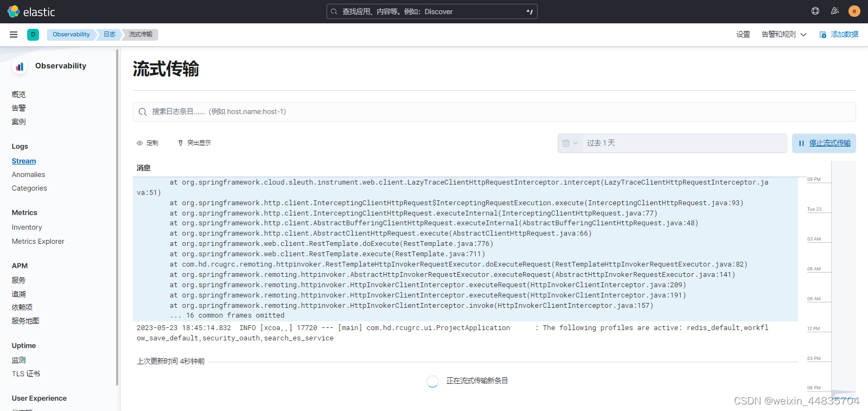Open the help menu icon
Image resolution: width=868 pixels, height=411 pixels.
[815, 11]
